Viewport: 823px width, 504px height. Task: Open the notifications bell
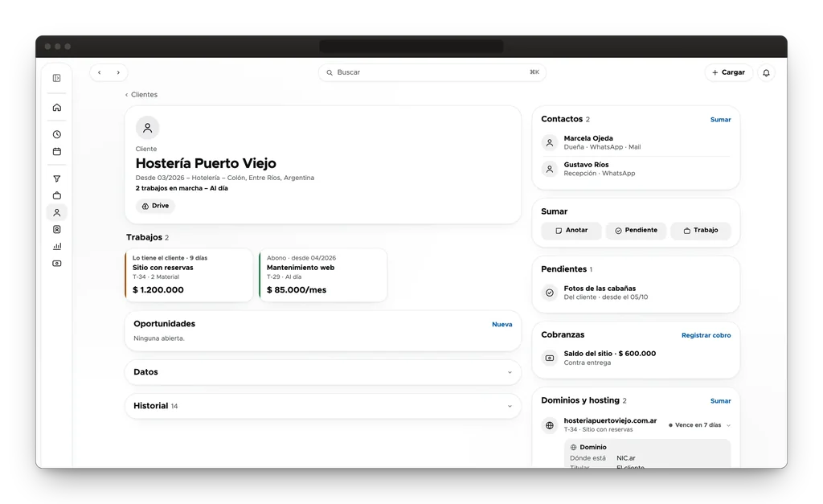point(766,73)
